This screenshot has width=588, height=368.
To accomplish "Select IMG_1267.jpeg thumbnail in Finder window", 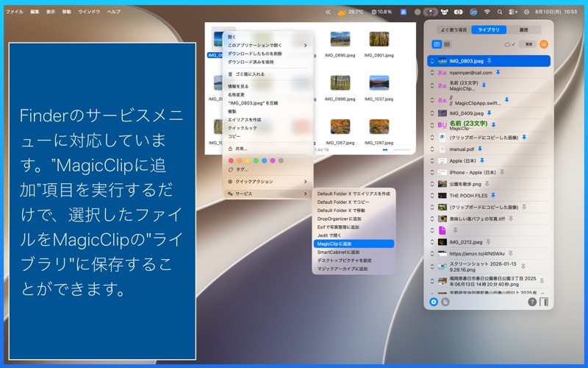I will click(x=340, y=127).
